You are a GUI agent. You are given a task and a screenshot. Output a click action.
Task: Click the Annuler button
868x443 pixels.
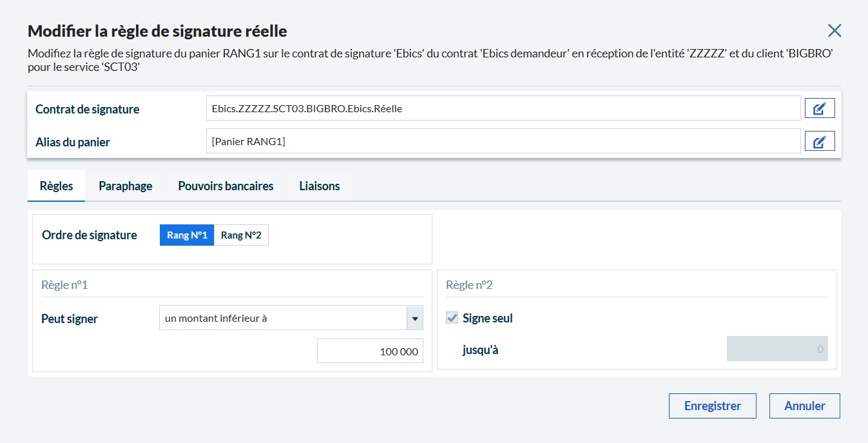click(x=804, y=406)
